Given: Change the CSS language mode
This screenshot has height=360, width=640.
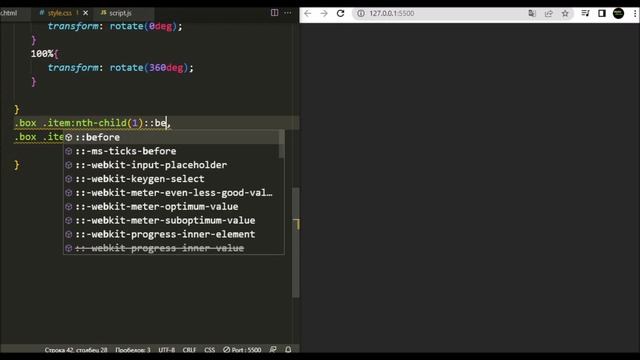Looking at the screenshot, I should 209,350.
